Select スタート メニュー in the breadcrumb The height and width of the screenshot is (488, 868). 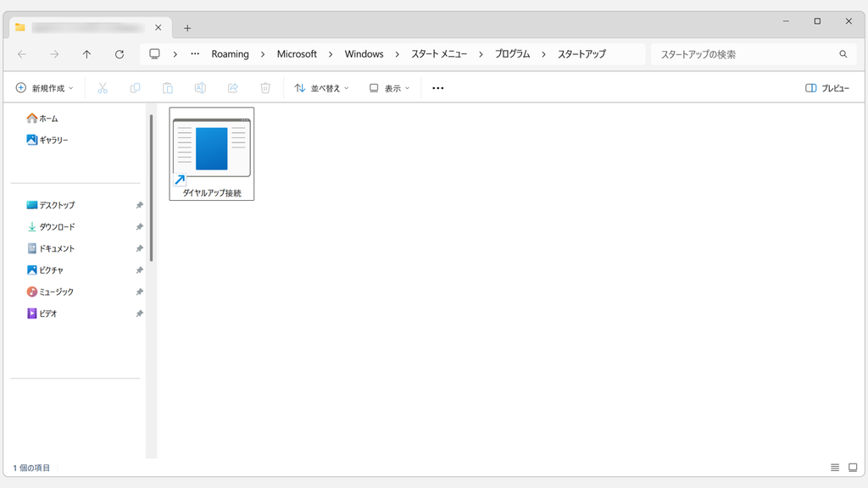tap(439, 54)
